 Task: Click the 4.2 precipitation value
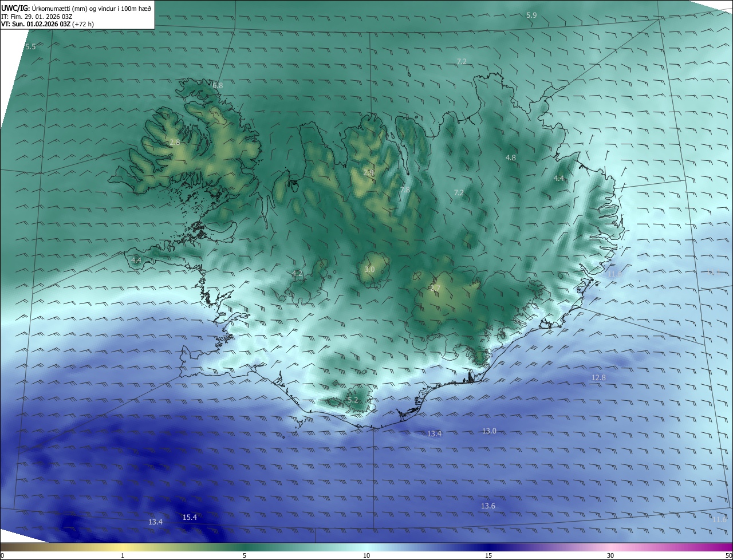click(297, 273)
